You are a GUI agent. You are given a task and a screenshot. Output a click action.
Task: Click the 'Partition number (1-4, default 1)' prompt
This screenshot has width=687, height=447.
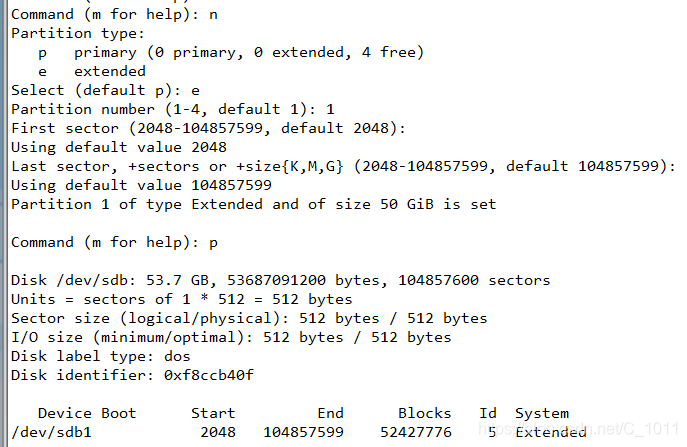pos(173,109)
